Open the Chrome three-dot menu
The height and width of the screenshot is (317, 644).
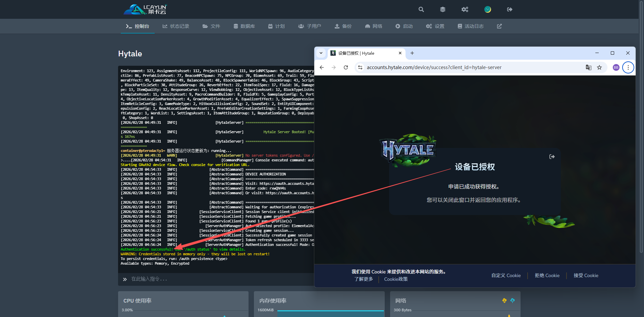[628, 67]
